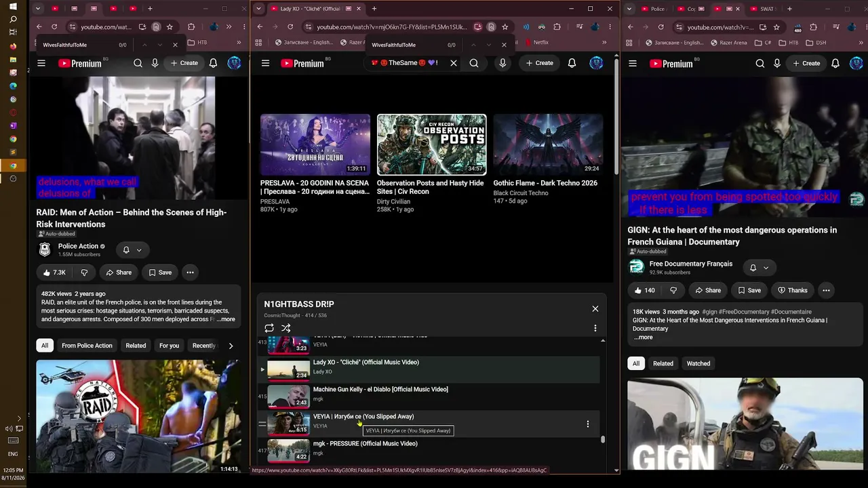The height and width of the screenshot is (488, 868).
Task: Close the find bar in the left window
Action: pos(175,45)
